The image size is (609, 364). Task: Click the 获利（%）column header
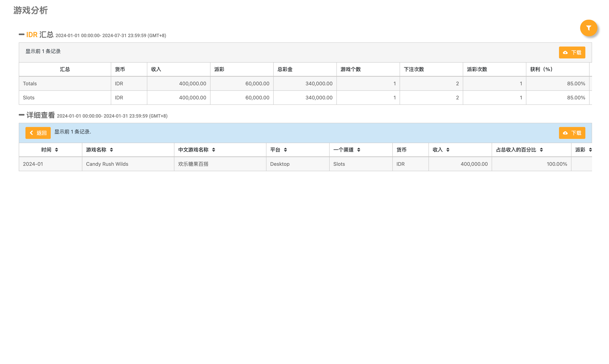tap(541, 69)
